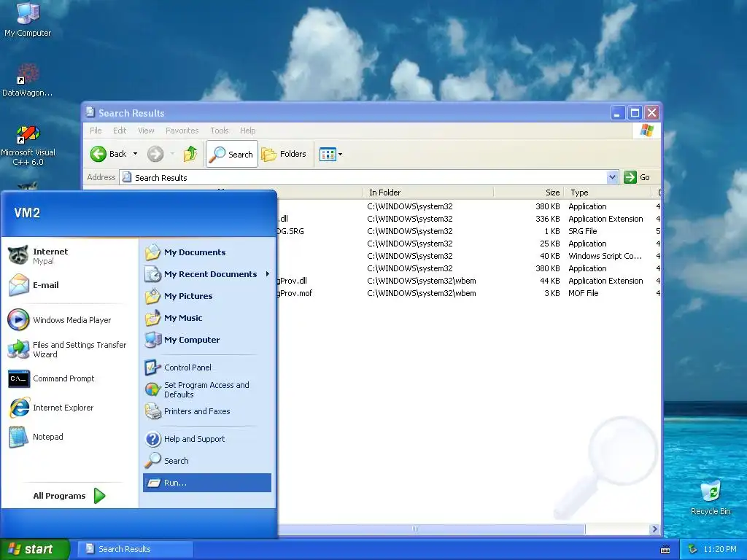Sort by Type column header
This screenshot has height=560, width=747.
coord(607,192)
